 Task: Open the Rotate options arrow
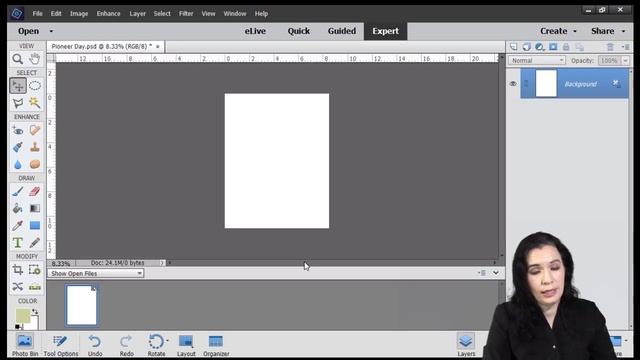pyautogui.click(x=167, y=340)
